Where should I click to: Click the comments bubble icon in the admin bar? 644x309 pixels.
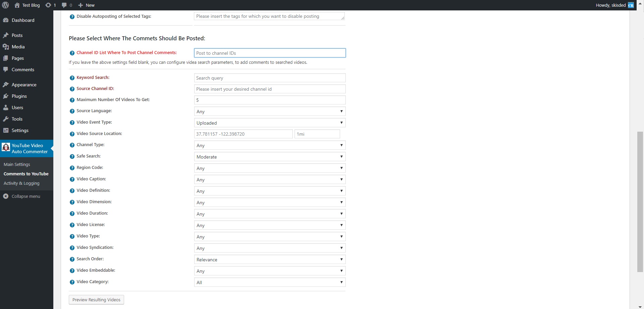pyautogui.click(x=65, y=5)
